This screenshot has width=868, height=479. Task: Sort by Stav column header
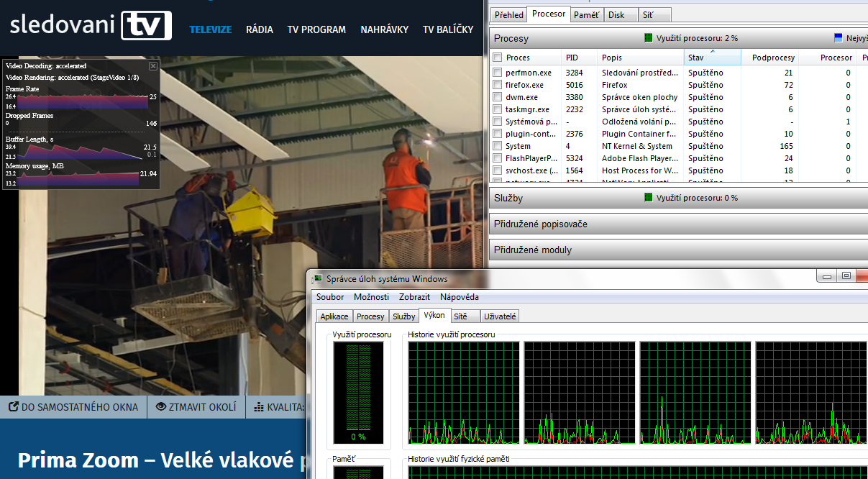tap(712, 58)
